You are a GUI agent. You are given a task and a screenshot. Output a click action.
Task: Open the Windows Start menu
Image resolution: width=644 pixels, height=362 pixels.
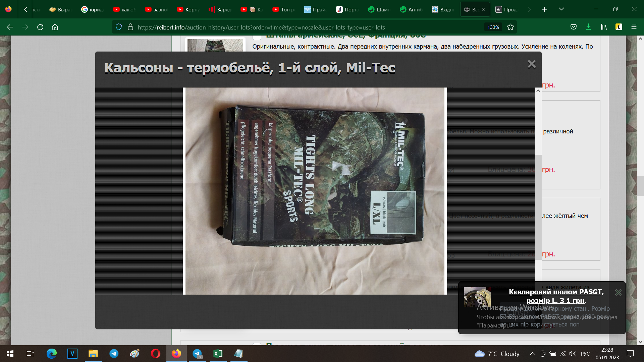(x=10, y=354)
